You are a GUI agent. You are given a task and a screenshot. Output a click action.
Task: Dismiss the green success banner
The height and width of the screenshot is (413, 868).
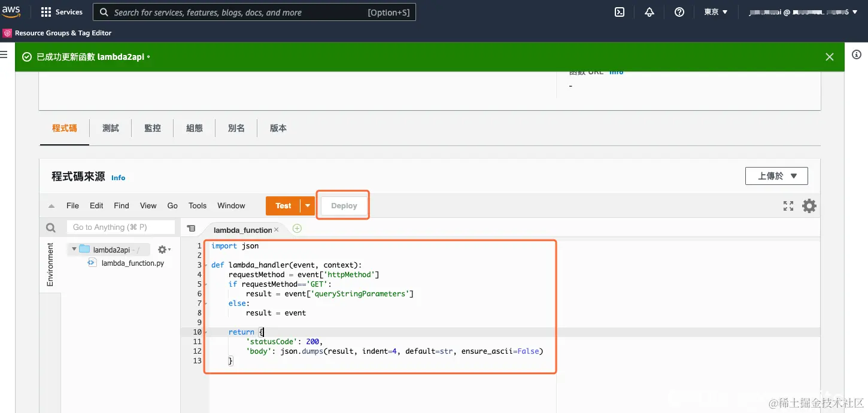coord(830,57)
